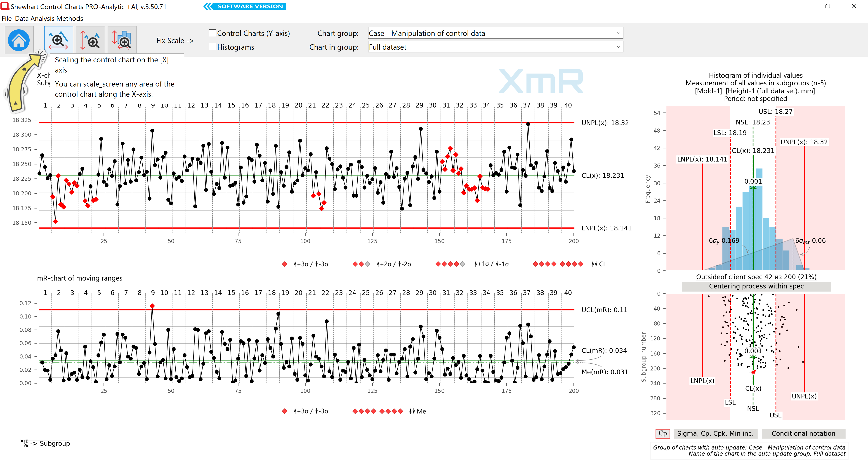The height and width of the screenshot is (466, 868).
Task: Click the app logo icon in title bar
Action: 5,6
